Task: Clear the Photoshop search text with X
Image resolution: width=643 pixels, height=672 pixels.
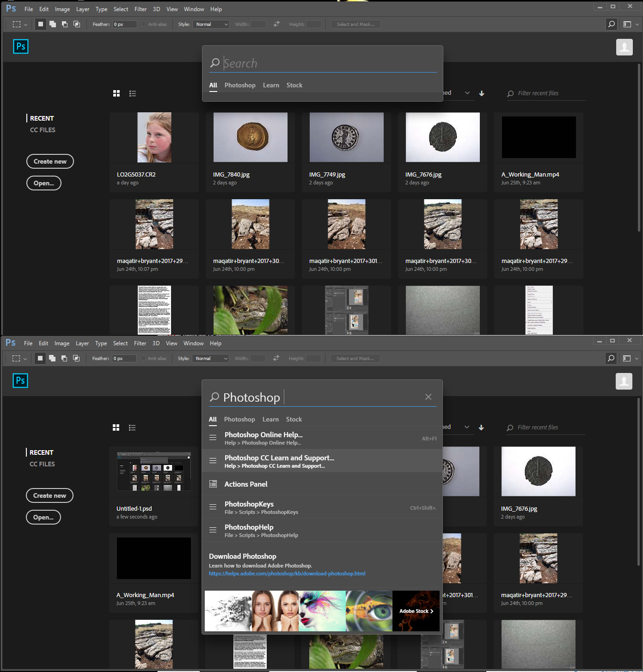Action: pyautogui.click(x=429, y=397)
